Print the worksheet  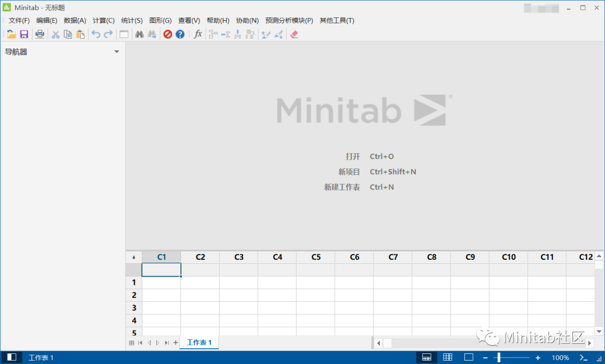pos(40,34)
